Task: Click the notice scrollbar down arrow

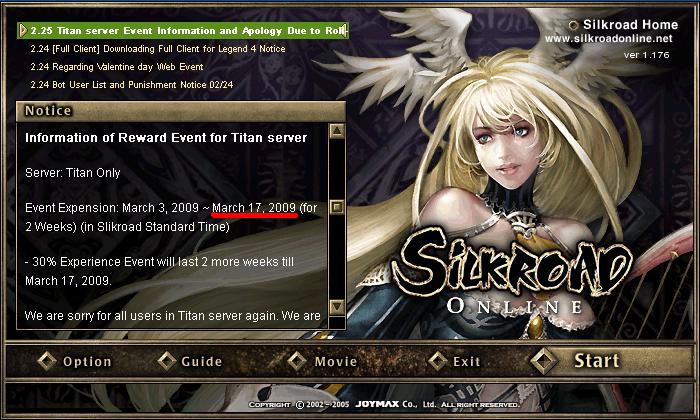Action: 337,307
